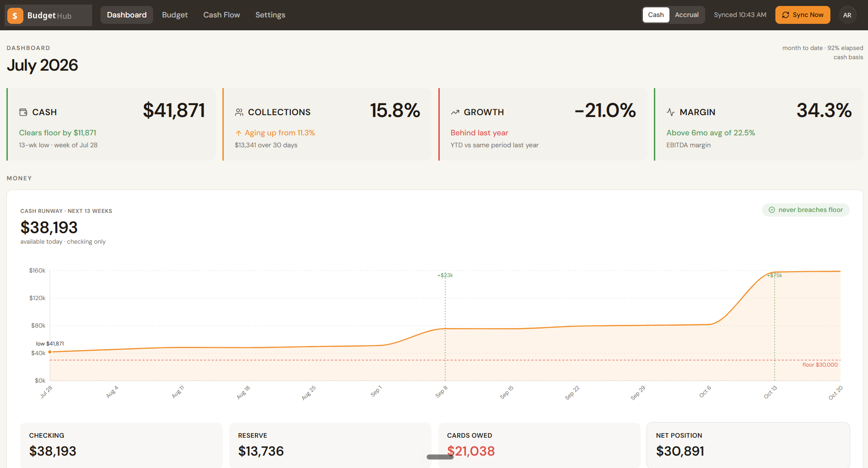
Task: Click the available today checking only text
Action: [63, 242]
